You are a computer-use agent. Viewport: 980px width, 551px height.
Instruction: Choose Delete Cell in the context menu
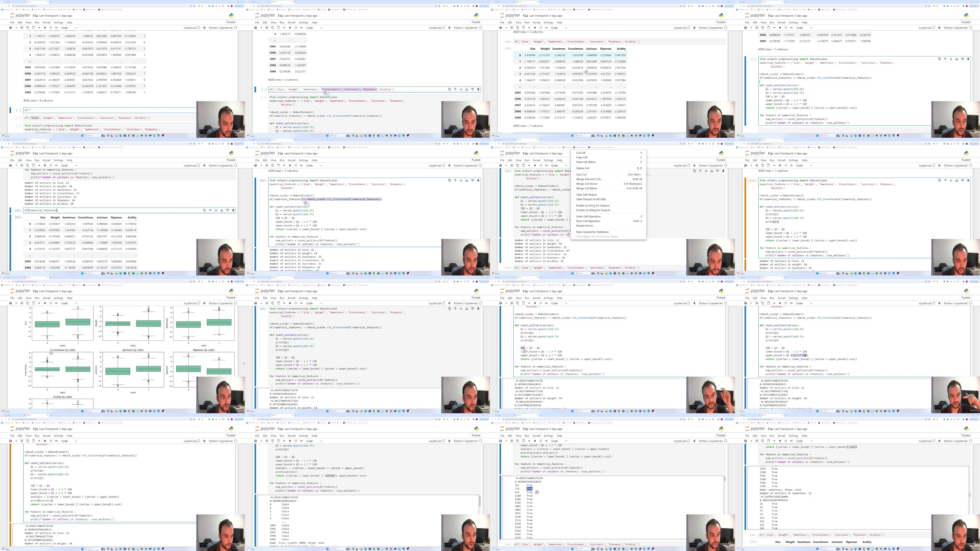click(x=608, y=168)
